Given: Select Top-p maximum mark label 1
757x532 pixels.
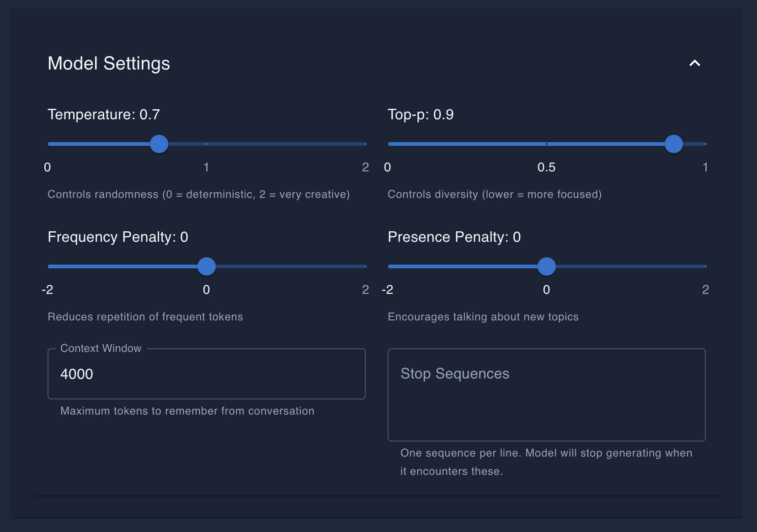Looking at the screenshot, I should (x=705, y=167).
